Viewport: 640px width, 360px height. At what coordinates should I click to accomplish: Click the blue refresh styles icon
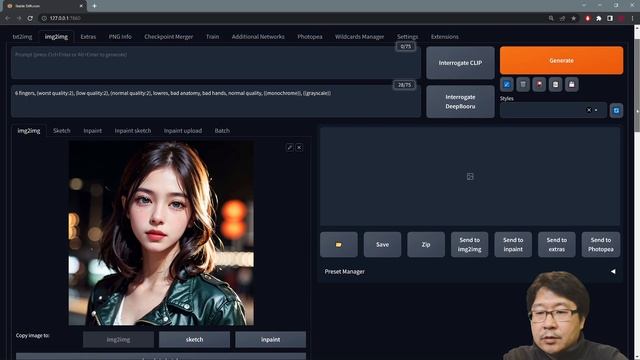coord(616,110)
